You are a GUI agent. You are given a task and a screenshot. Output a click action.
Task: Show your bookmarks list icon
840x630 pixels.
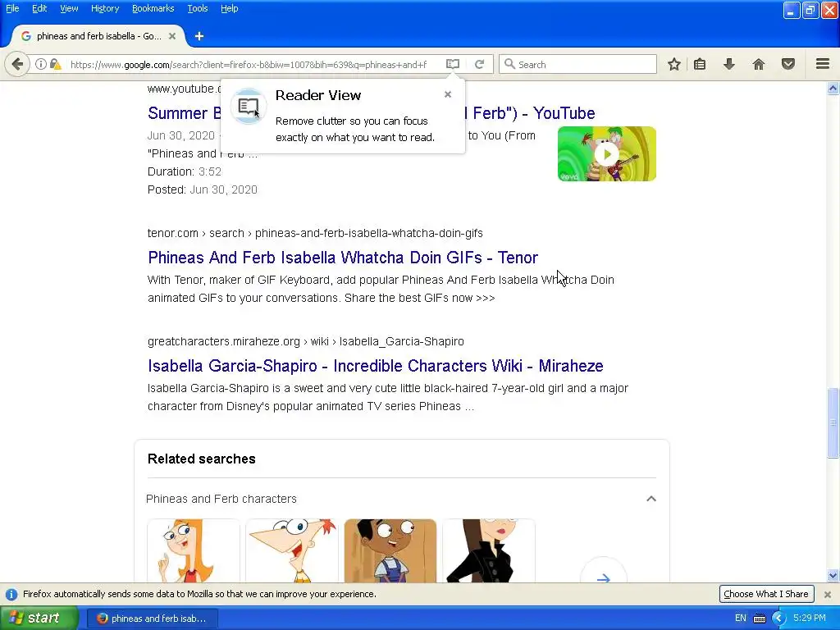(700, 64)
